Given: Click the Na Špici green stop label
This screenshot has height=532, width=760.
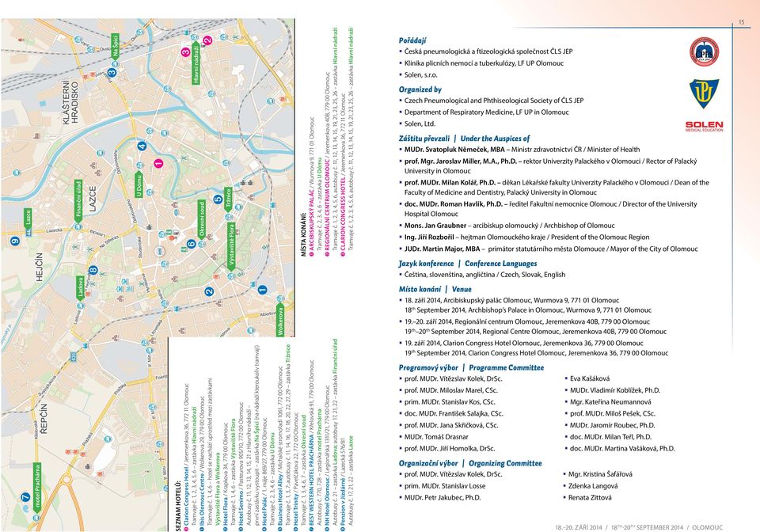Looking at the screenshot, I should tap(115, 47).
